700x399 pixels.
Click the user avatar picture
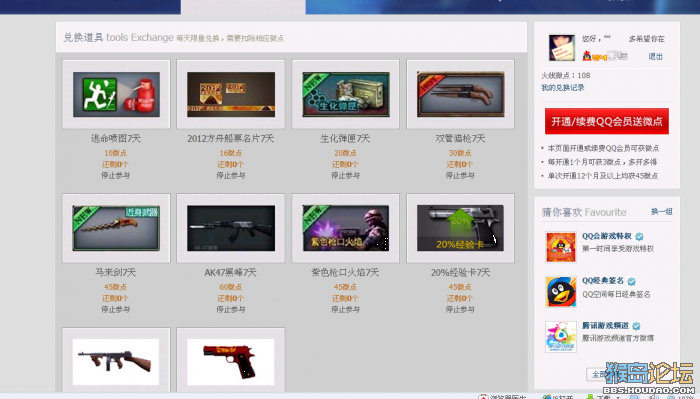point(562,47)
